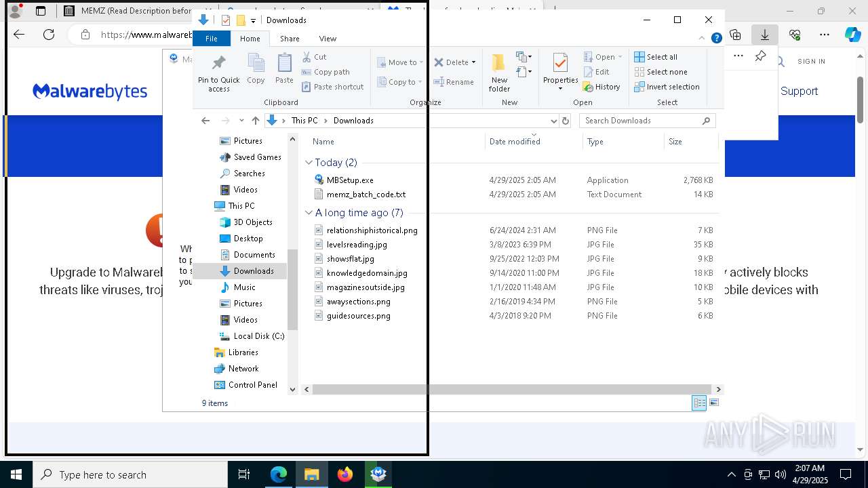This screenshot has width=868, height=488.
Task: Open Edge downloads toolbar icon
Action: pyautogui.click(x=765, y=35)
